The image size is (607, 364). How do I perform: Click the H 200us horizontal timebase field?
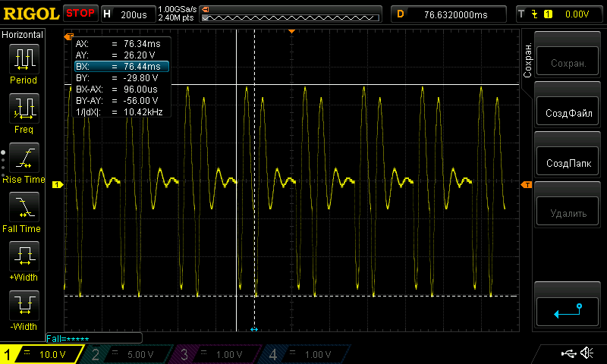[x=127, y=14]
